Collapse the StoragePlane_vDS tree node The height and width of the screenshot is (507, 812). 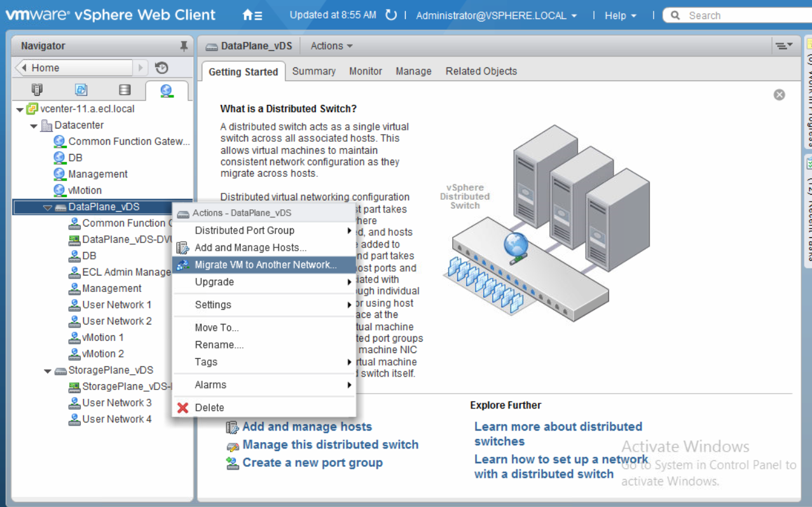[x=48, y=371]
